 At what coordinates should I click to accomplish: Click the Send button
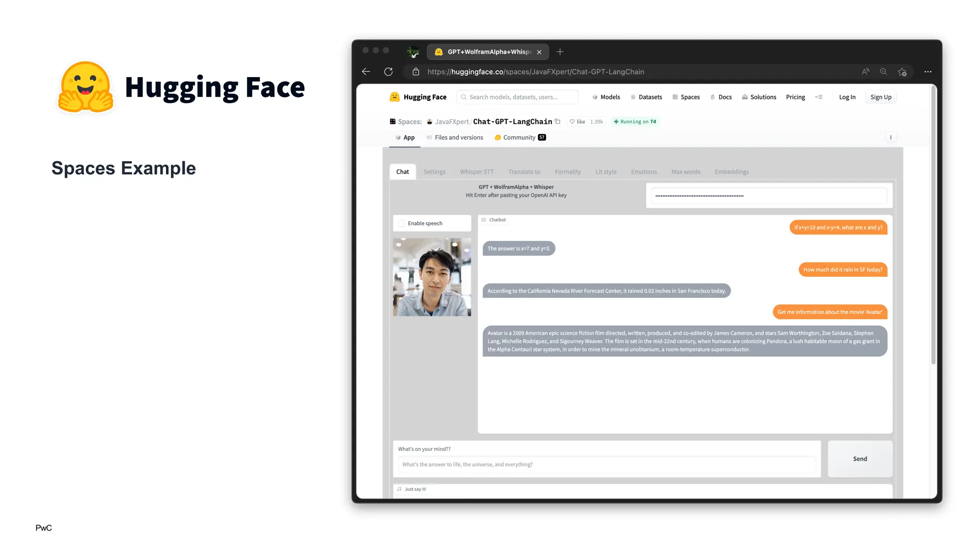(860, 459)
